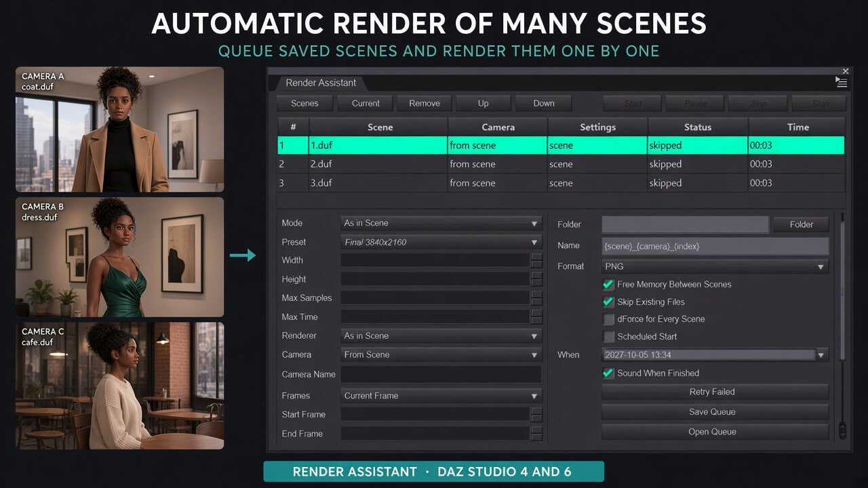The image size is (868, 488).
Task: Open the Frames Current Frame dropdown
Action: pyautogui.click(x=441, y=396)
